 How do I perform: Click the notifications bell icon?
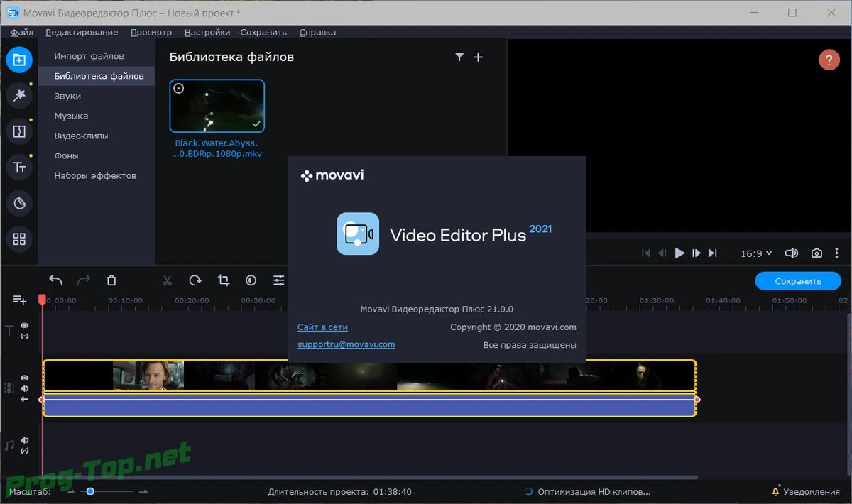pyautogui.click(x=775, y=491)
